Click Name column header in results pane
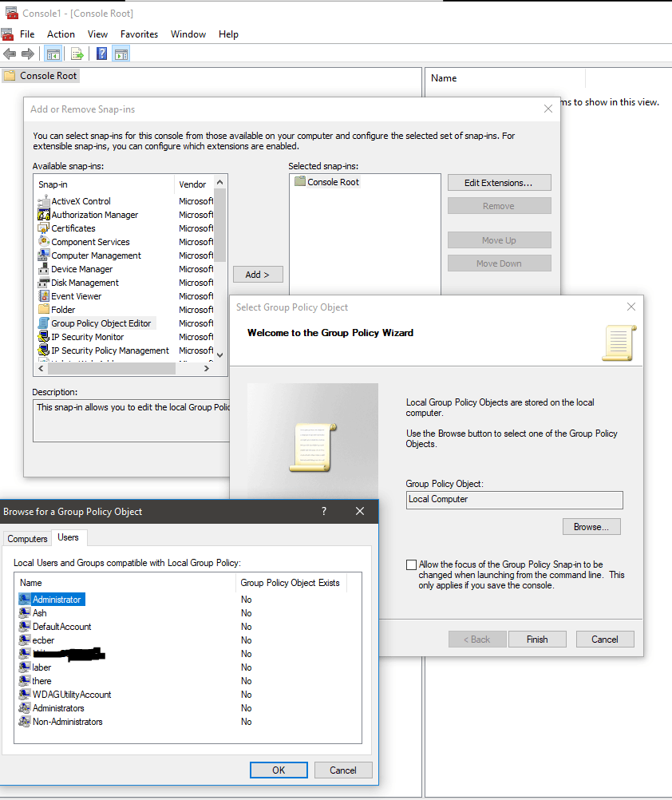Image resolution: width=672 pixels, height=800 pixels. click(504, 78)
